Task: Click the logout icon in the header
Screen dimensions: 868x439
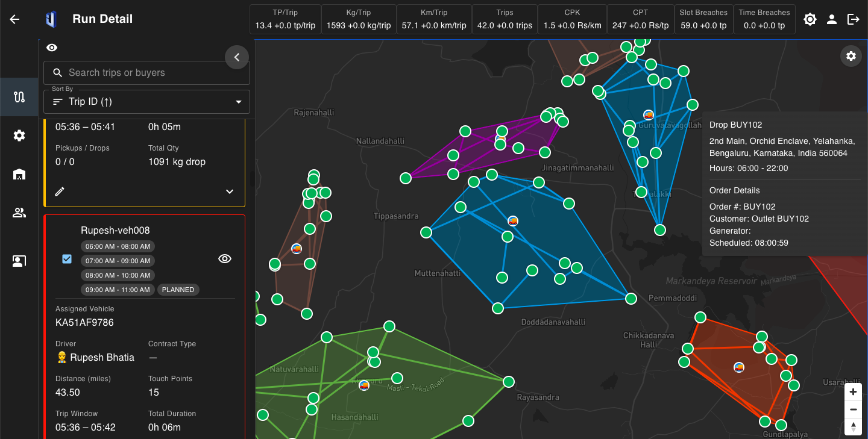Action: pos(854,19)
